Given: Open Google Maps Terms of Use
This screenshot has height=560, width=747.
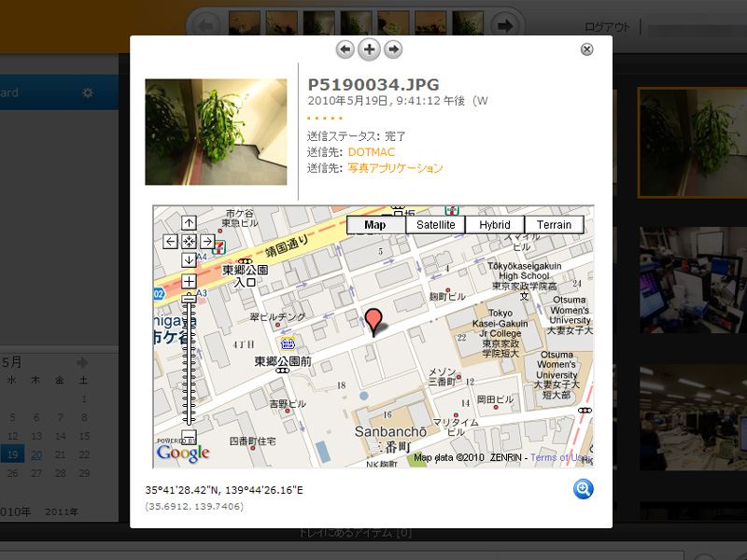Looking at the screenshot, I should [559, 456].
